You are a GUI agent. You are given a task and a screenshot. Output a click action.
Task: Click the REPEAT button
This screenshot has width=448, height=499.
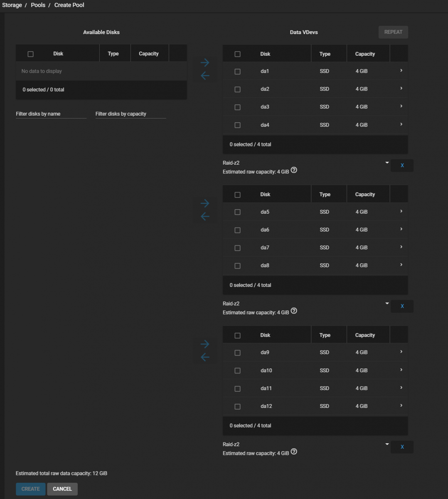tap(393, 32)
